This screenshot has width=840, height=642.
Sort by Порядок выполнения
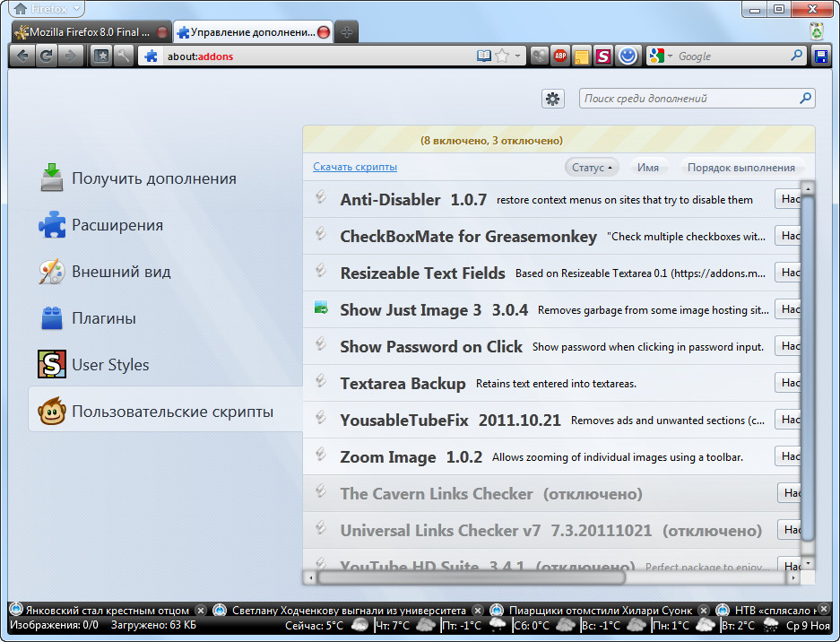click(x=740, y=167)
